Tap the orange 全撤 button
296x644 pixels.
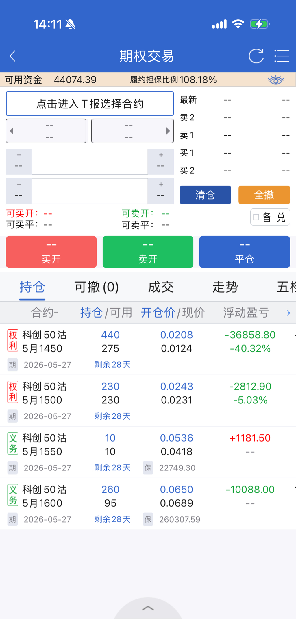click(x=264, y=195)
